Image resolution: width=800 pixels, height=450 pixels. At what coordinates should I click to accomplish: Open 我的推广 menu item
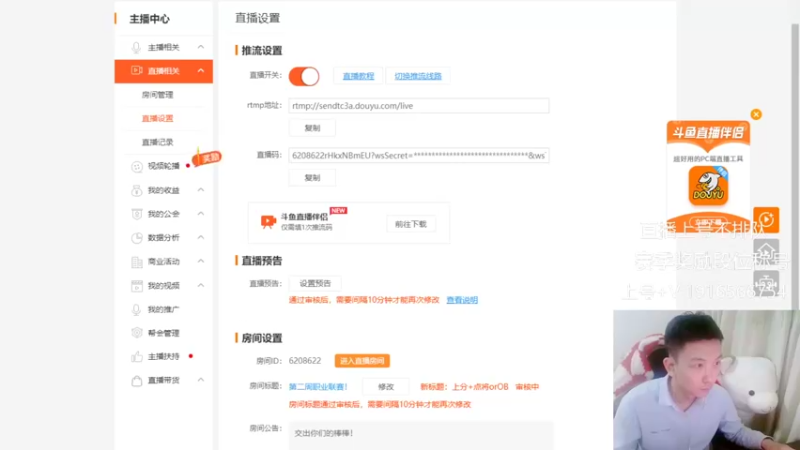pos(164,310)
